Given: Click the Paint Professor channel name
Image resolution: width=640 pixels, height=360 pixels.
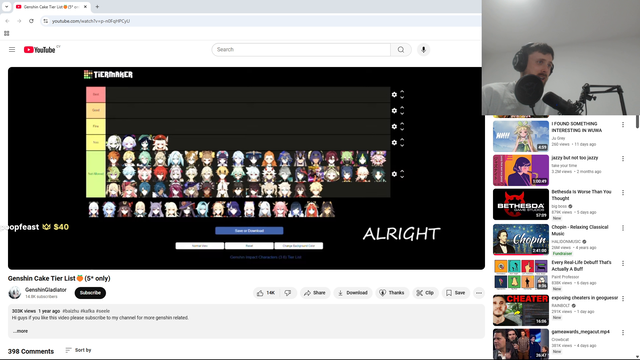Looking at the screenshot, I should 565,277.
